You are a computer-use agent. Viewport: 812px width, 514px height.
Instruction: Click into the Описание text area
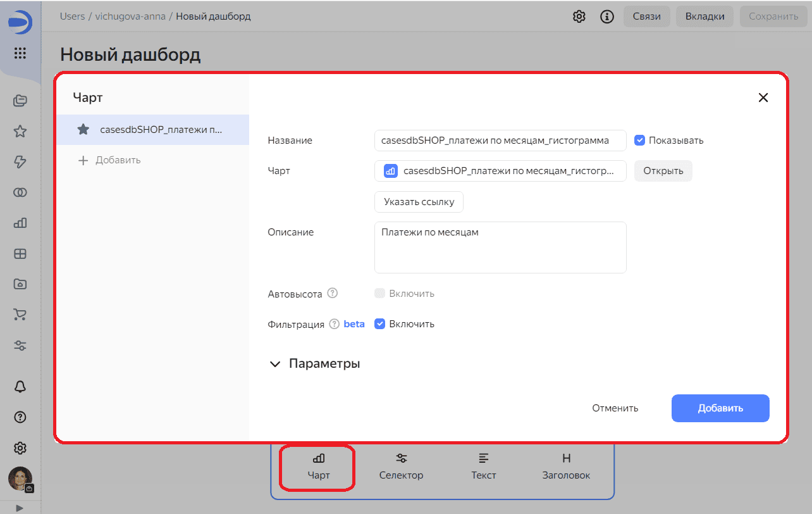500,248
